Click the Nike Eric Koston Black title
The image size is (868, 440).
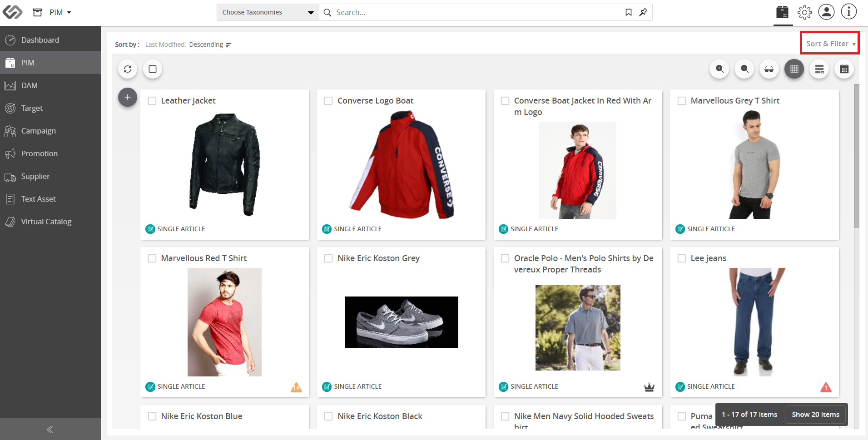380,416
